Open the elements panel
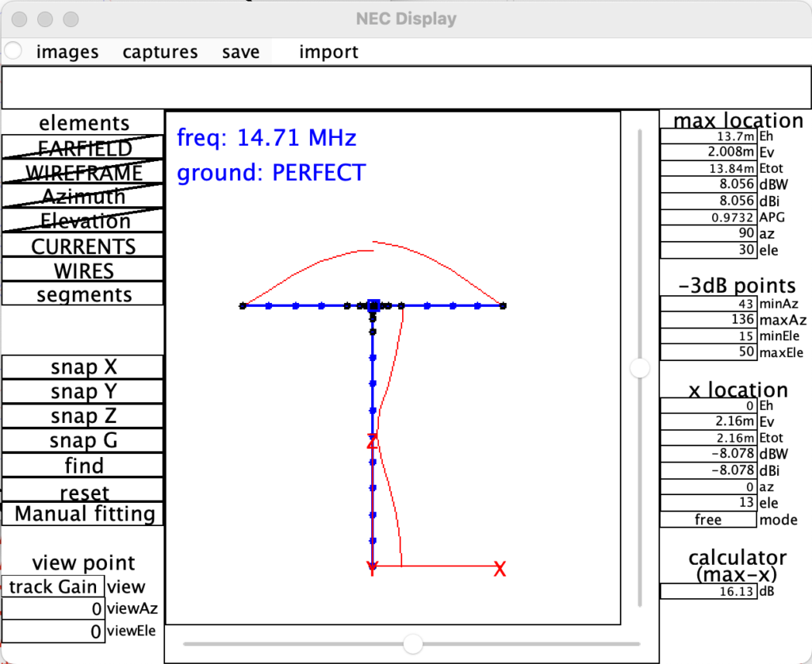The height and width of the screenshot is (664, 812). [x=82, y=123]
